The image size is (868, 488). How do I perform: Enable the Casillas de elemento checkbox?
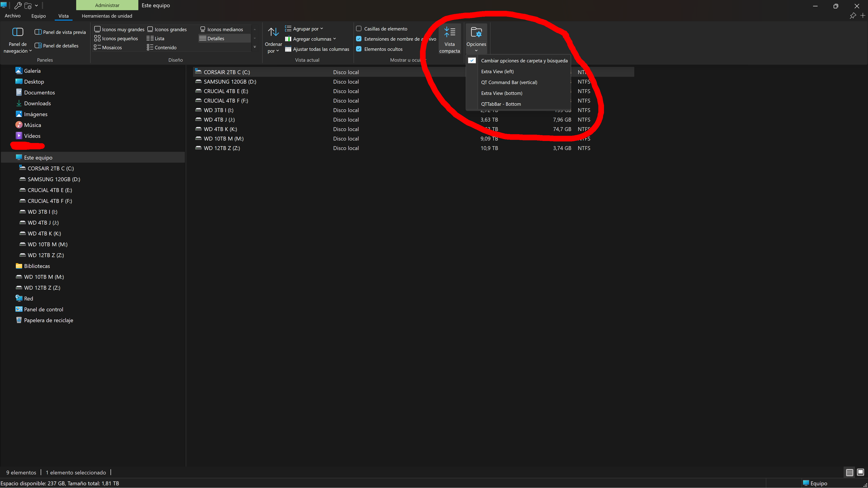click(359, 29)
